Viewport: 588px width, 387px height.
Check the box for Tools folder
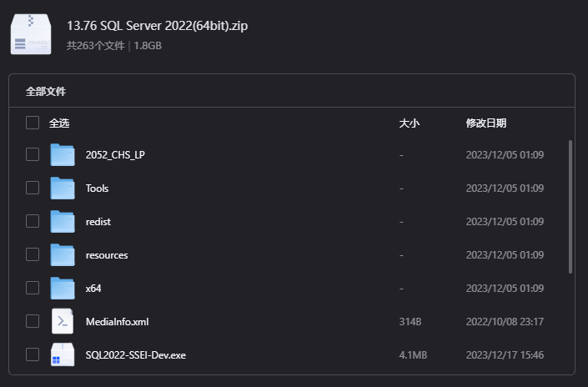[x=33, y=188]
